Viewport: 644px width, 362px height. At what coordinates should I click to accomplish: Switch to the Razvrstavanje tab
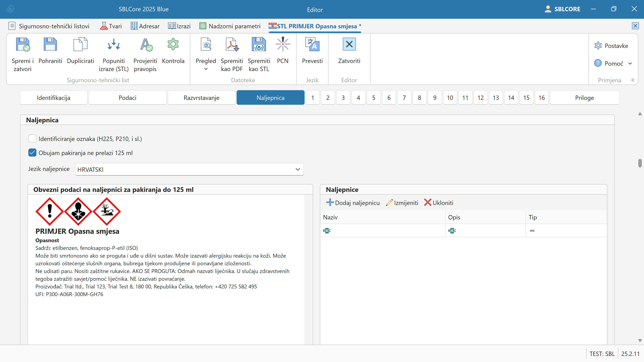[x=201, y=98]
